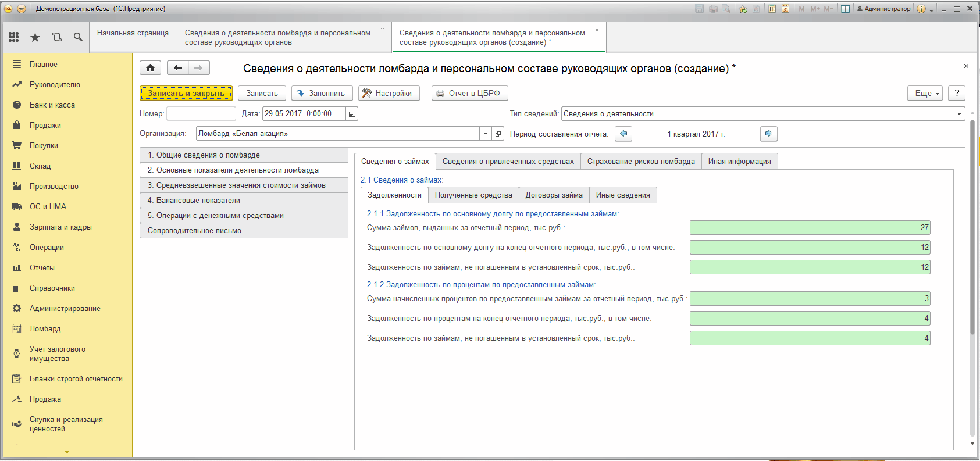Expand the Организация dropdown arrow
Screen dimensions: 980x461
[486, 134]
